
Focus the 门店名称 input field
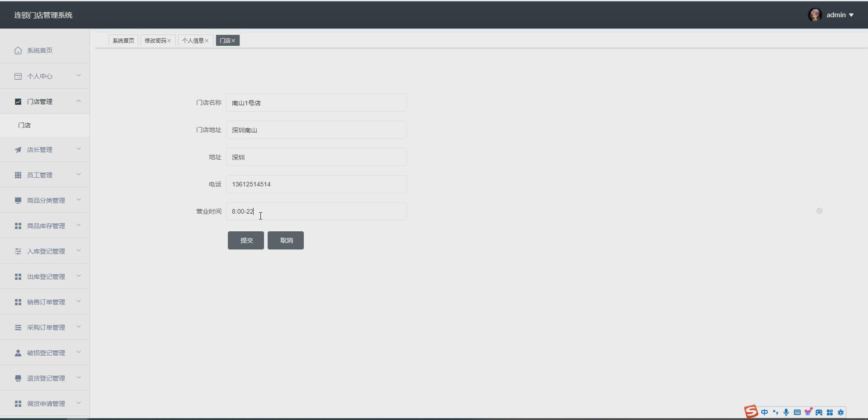click(x=316, y=103)
